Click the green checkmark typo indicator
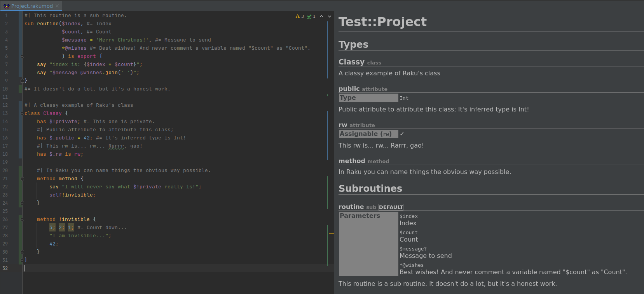The width and height of the screenshot is (644, 294). [311, 16]
